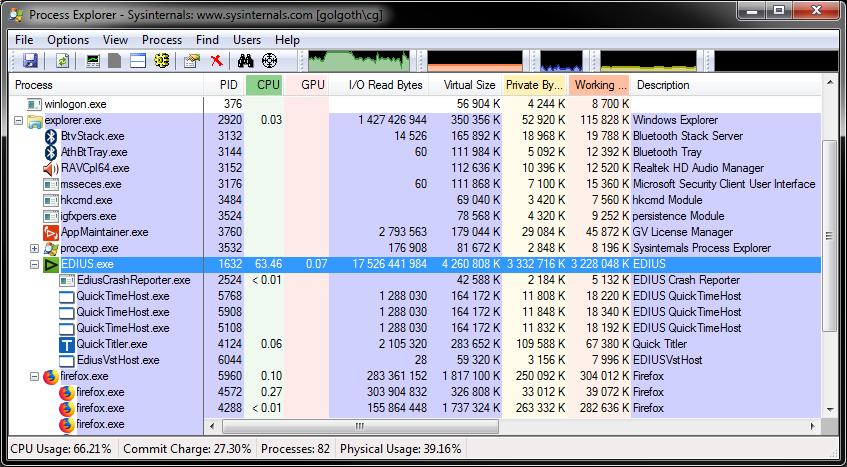
Task: Open the process Properties toolbar icon
Action: (192, 60)
